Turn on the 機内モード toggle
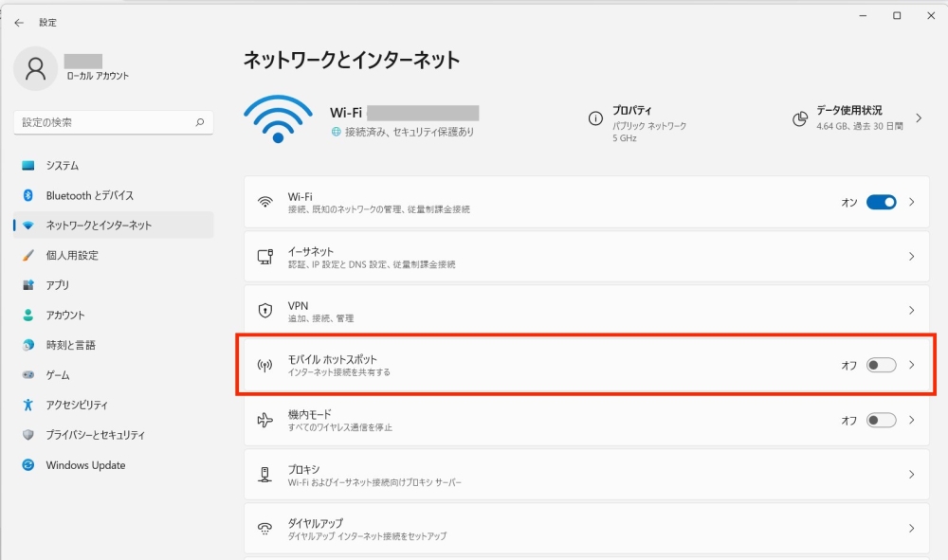Image resolution: width=948 pixels, height=560 pixels. [x=881, y=420]
